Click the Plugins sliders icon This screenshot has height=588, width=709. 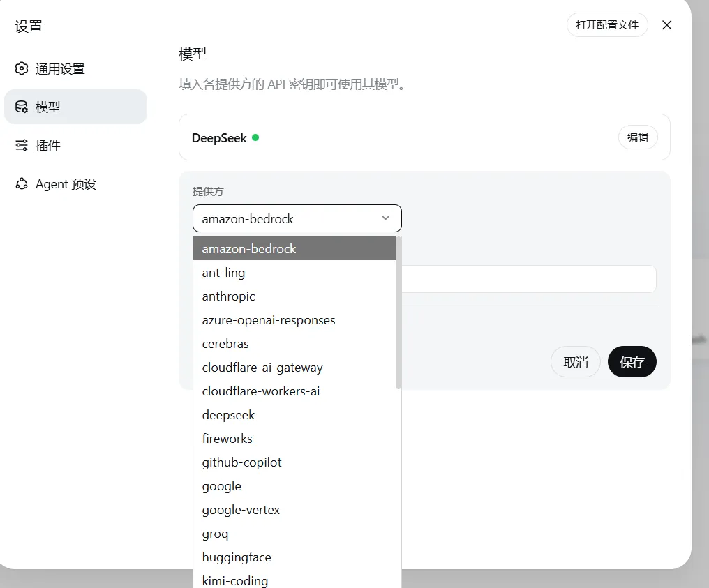point(21,145)
